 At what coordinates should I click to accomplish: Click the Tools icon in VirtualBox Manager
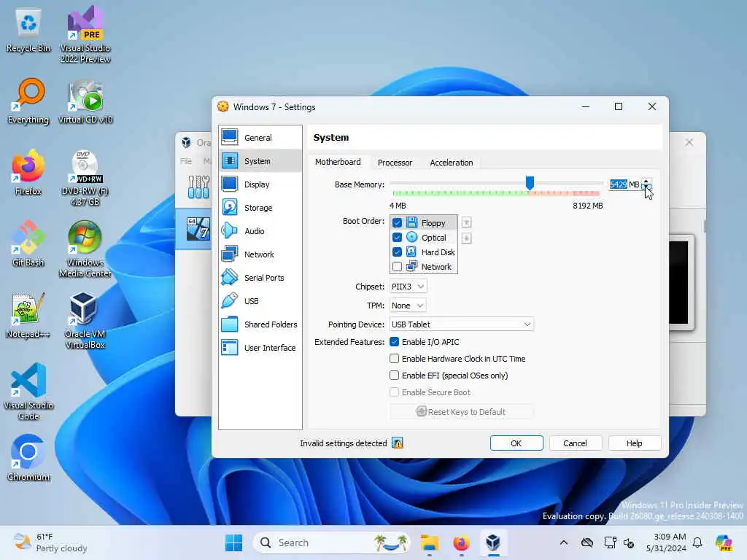click(198, 187)
